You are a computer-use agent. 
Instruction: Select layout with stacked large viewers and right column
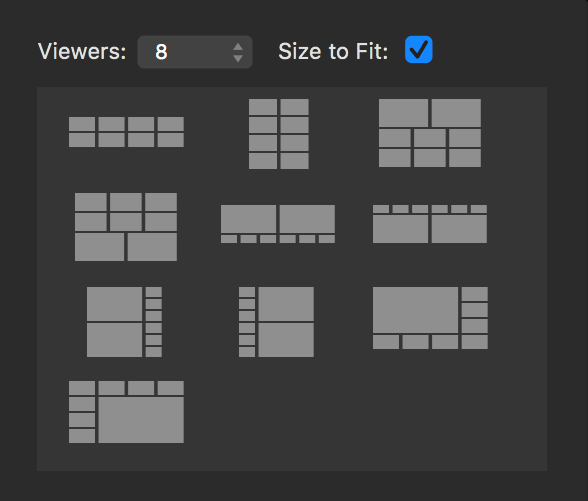click(x=124, y=322)
